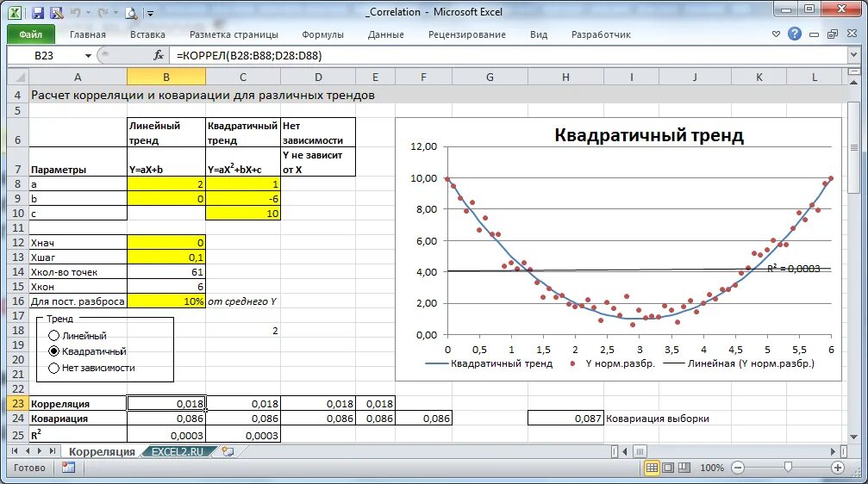868x484 pixels.
Task: Expand the formula bar chevron
Action: point(853,55)
